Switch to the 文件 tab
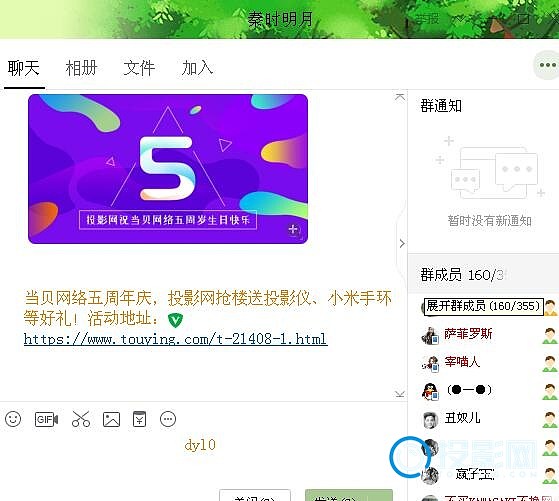 [x=139, y=68]
